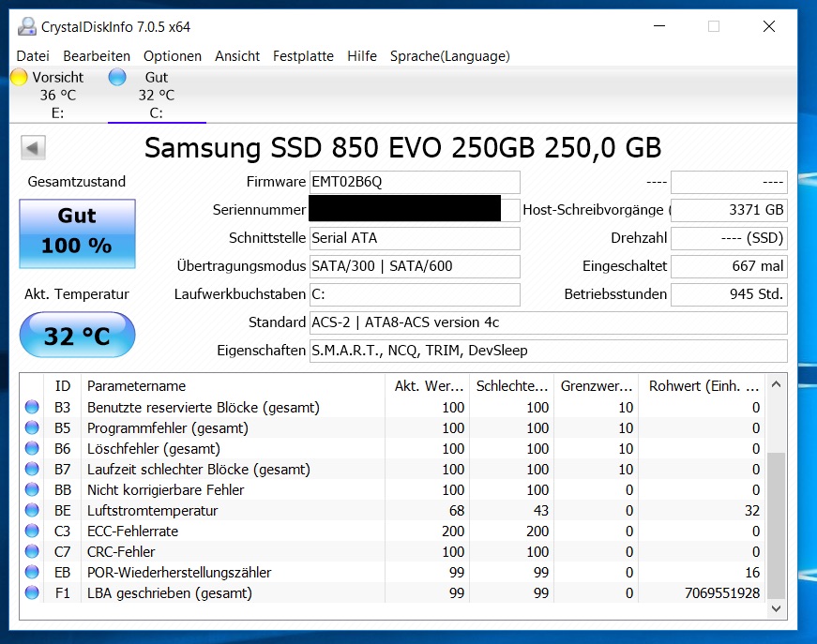Click the Übertragungsmodus field SATA/300 | SATA/600
The width and height of the screenshot is (817, 644).
(415, 266)
